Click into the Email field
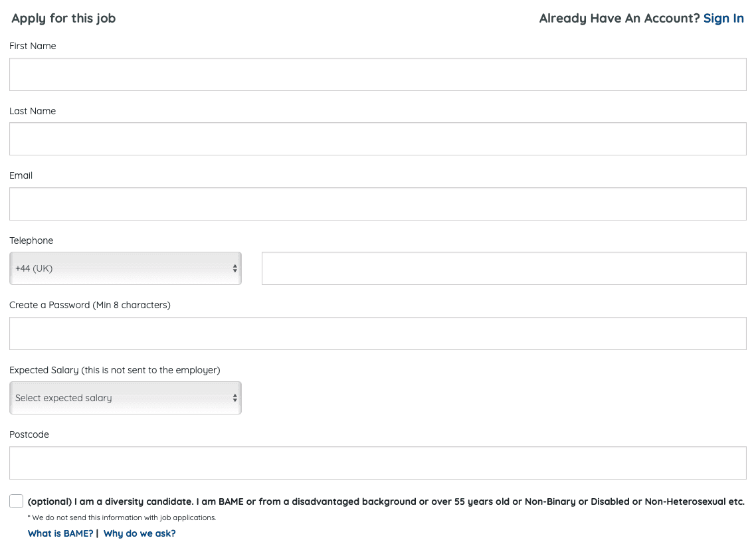Image resolution: width=756 pixels, height=544 pixels. [x=378, y=204]
